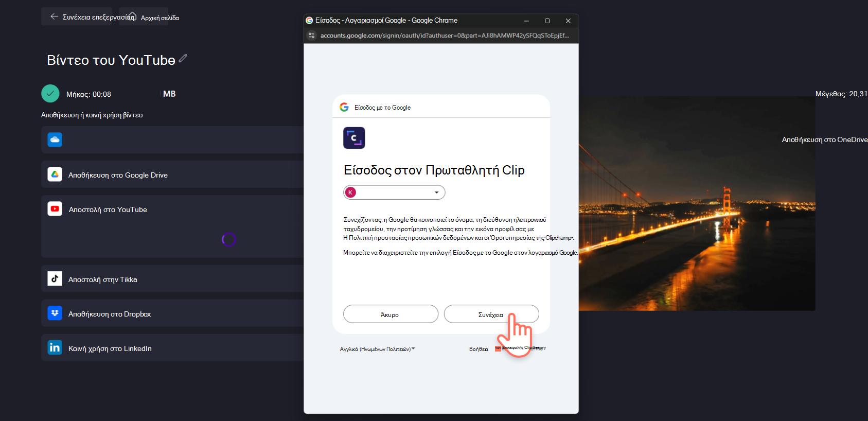Screen dimensions: 868x421
Task: Select the OneDrive cloud icon
Action: [55, 139]
